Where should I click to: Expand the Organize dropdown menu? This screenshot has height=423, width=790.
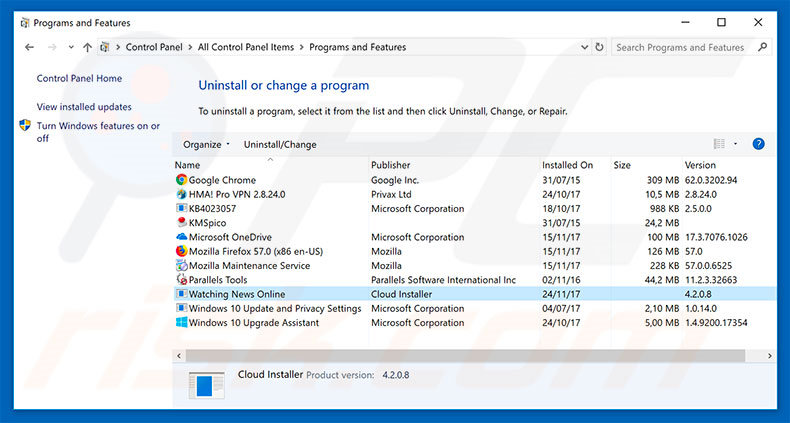[206, 144]
